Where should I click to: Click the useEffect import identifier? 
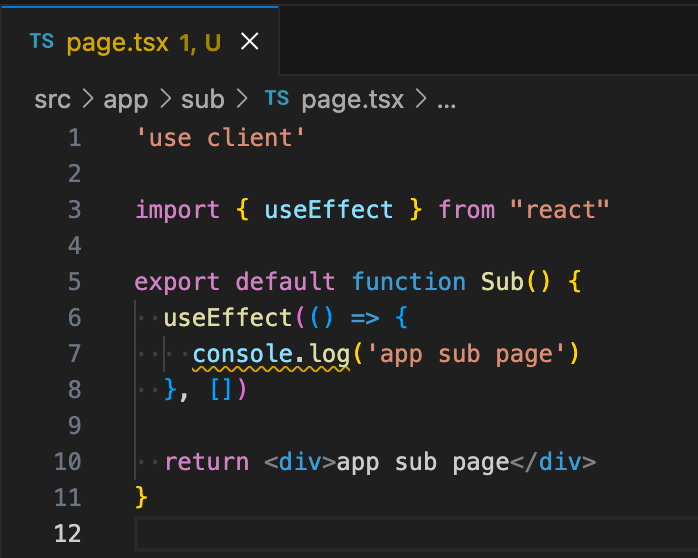click(x=329, y=210)
